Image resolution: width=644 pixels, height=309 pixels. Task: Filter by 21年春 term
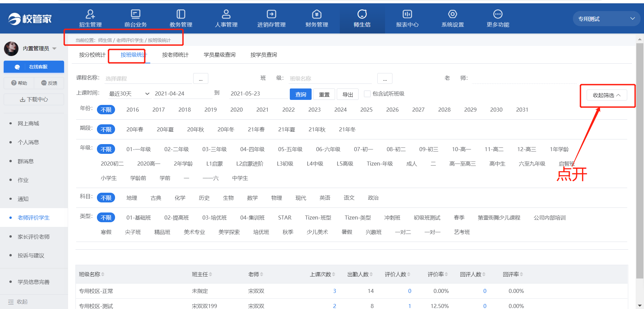pos(256,129)
